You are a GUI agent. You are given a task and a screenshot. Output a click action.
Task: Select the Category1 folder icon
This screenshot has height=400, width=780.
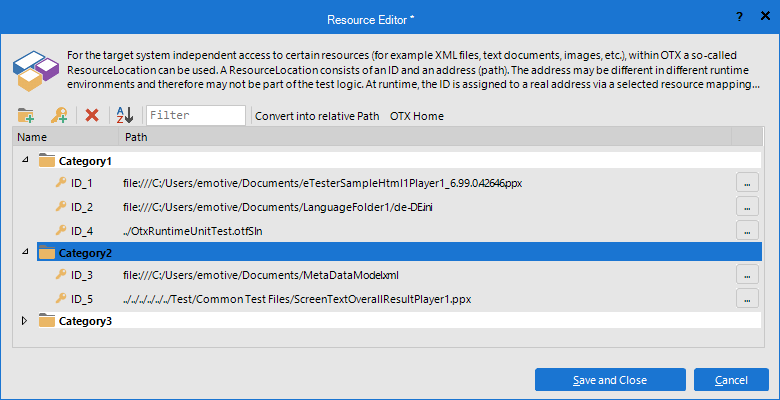pos(47,161)
